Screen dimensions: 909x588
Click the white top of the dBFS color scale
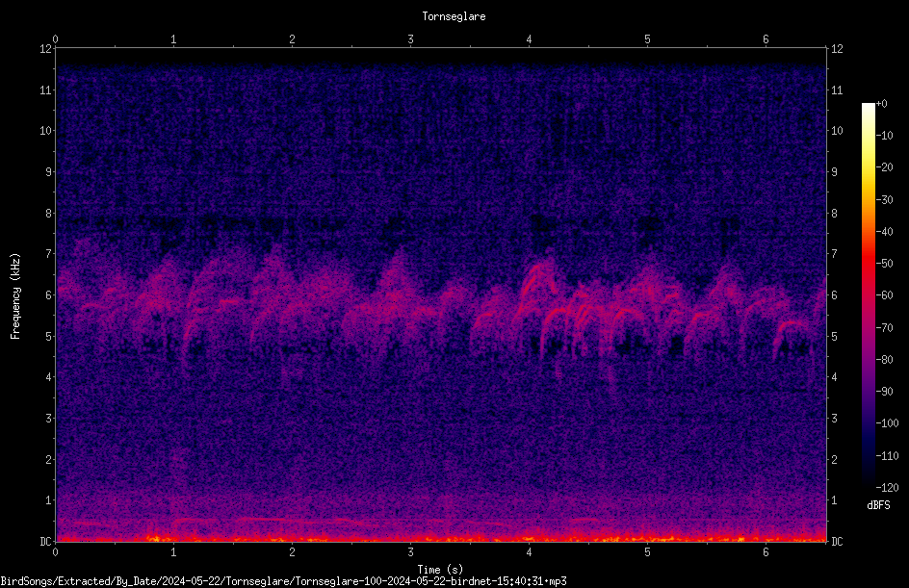tap(868, 108)
